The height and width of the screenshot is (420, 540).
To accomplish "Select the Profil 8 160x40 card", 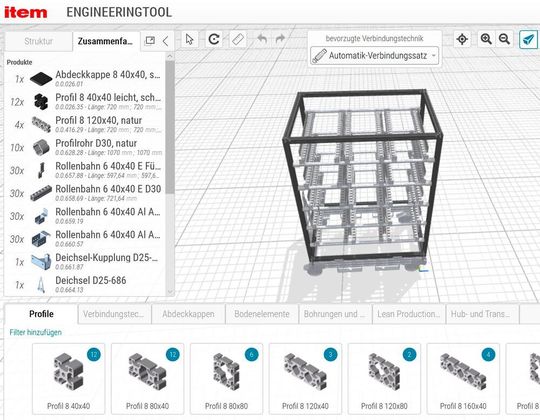I will coord(463,379).
